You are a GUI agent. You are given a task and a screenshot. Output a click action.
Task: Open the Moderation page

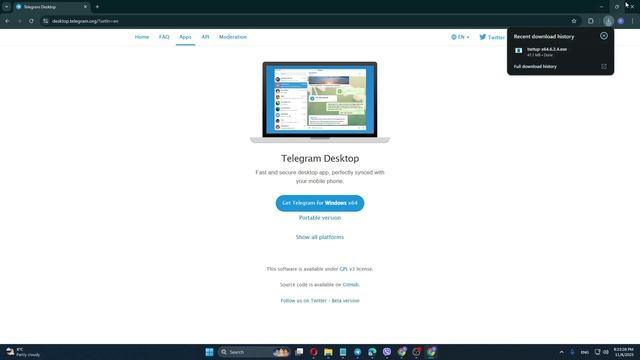(233, 37)
